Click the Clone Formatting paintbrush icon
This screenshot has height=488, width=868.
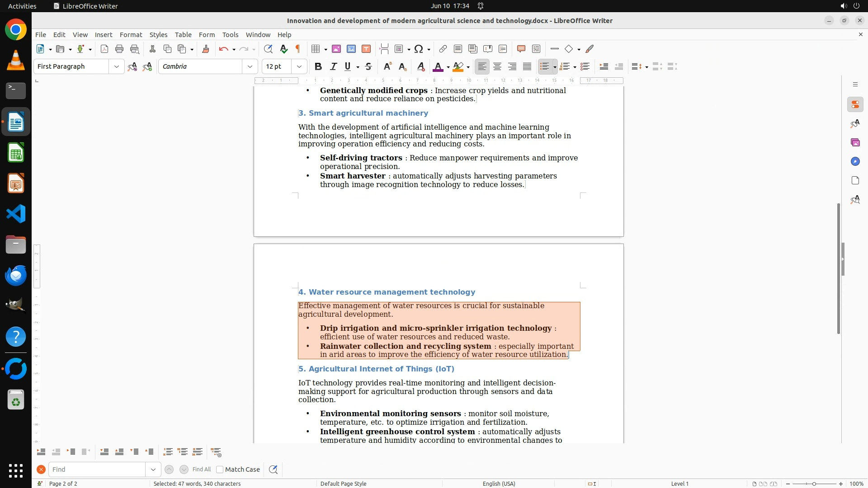[206, 49]
